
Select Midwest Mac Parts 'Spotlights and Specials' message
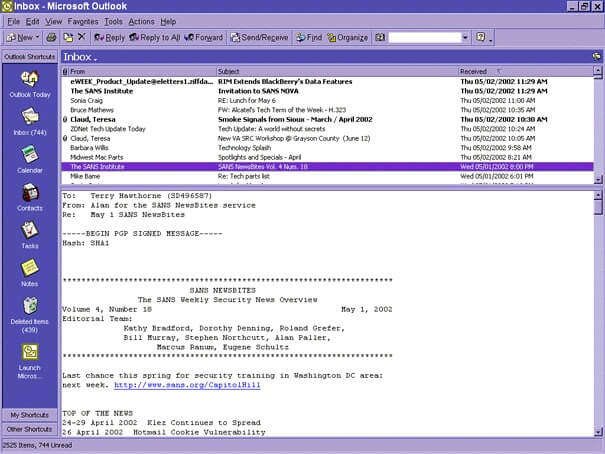point(327,157)
